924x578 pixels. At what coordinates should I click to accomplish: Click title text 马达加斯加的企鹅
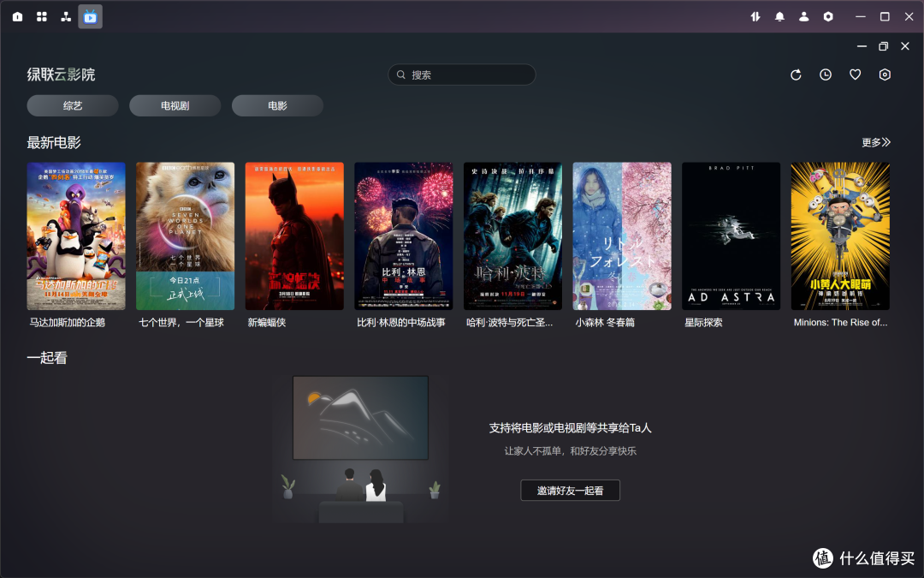tap(68, 323)
